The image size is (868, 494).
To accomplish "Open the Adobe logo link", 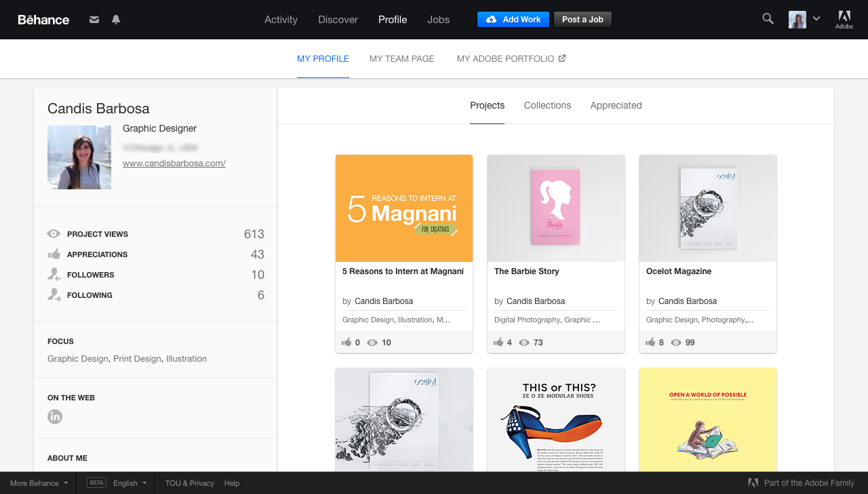I will [x=844, y=20].
